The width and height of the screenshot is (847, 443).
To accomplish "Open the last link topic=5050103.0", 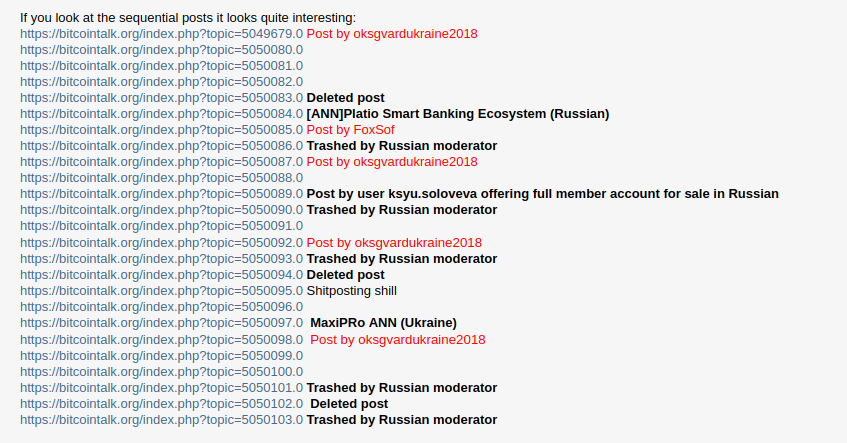I will (162, 420).
